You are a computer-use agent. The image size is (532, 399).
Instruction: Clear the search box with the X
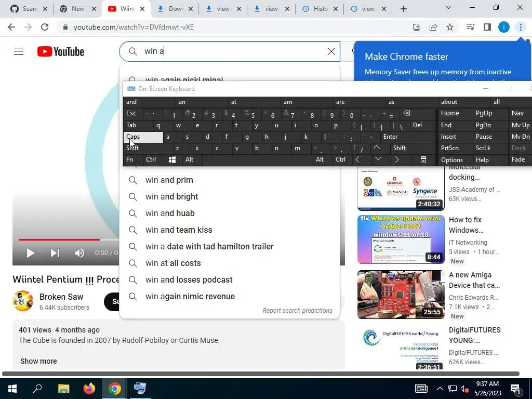tap(331, 51)
